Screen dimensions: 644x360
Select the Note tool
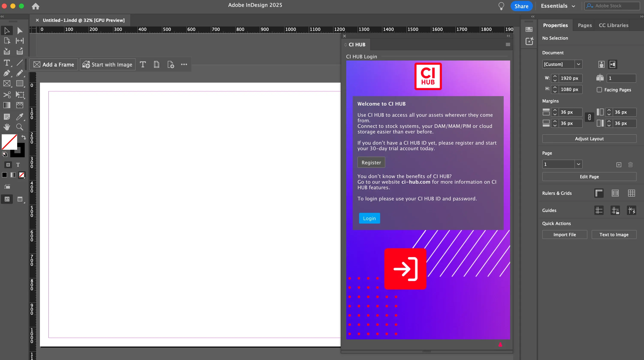[x=7, y=117]
